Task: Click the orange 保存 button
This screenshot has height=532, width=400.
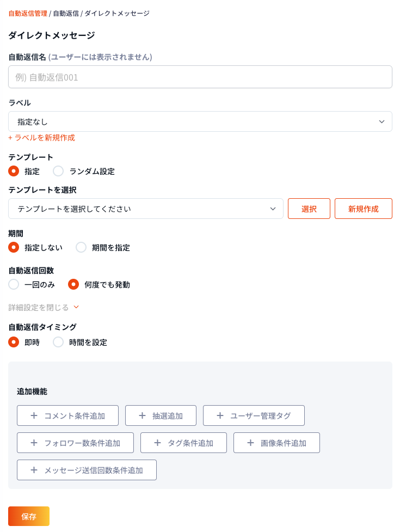Action: (28, 516)
